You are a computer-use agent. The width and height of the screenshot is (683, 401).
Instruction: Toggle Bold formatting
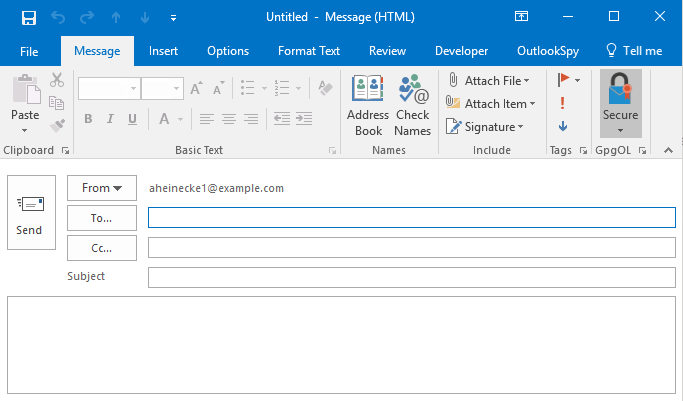click(x=87, y=119)
